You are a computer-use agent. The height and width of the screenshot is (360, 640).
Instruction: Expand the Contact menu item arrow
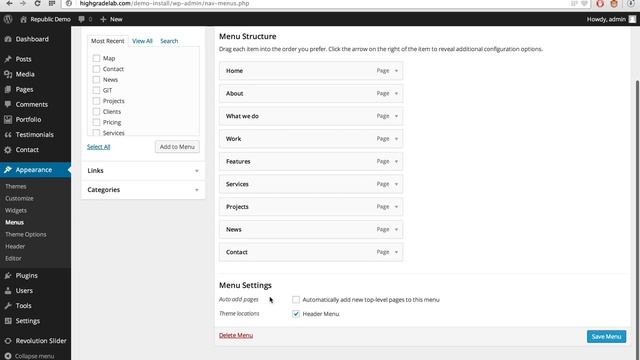coord(396,252)
